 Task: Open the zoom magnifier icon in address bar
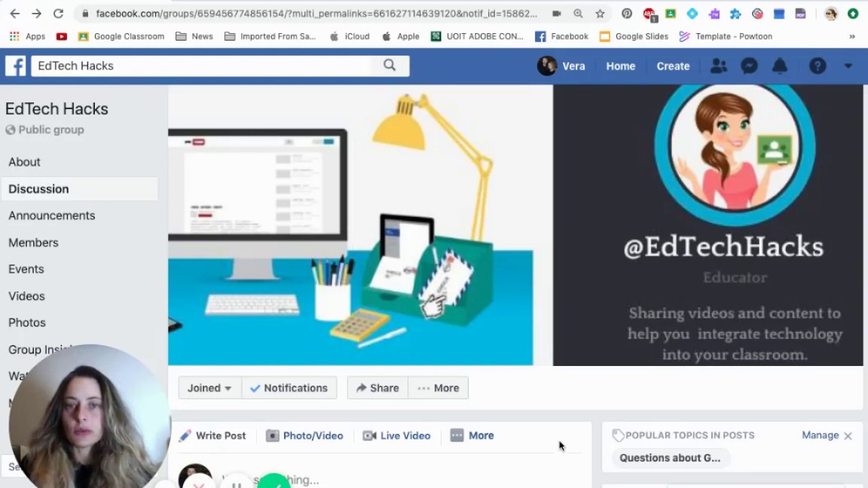pos(578,14)
